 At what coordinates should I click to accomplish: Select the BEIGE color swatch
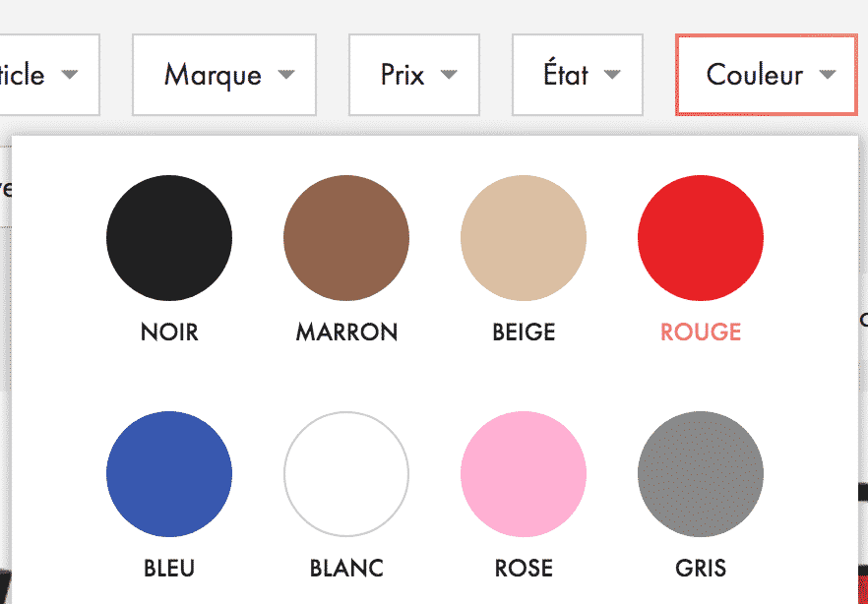coord(523,237)
